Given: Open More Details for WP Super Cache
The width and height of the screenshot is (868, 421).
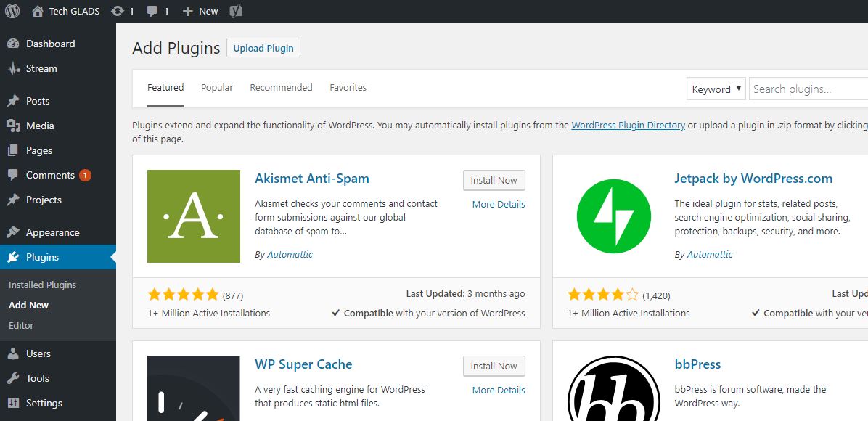Looking at the screenshot, I should tap(499, 391).
